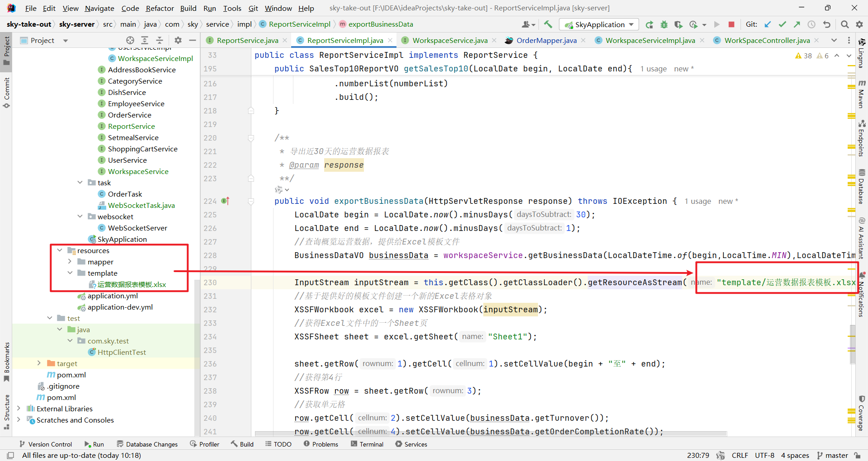This screenshot has height=461, width=868.
Task: Show Git history clock icon
Action: click(811, 24)
